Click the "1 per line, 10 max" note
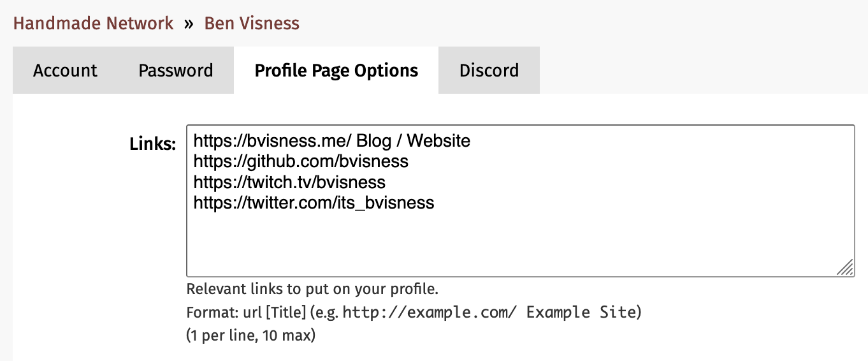Screen dimensions: 868x361 click(251, 335)
